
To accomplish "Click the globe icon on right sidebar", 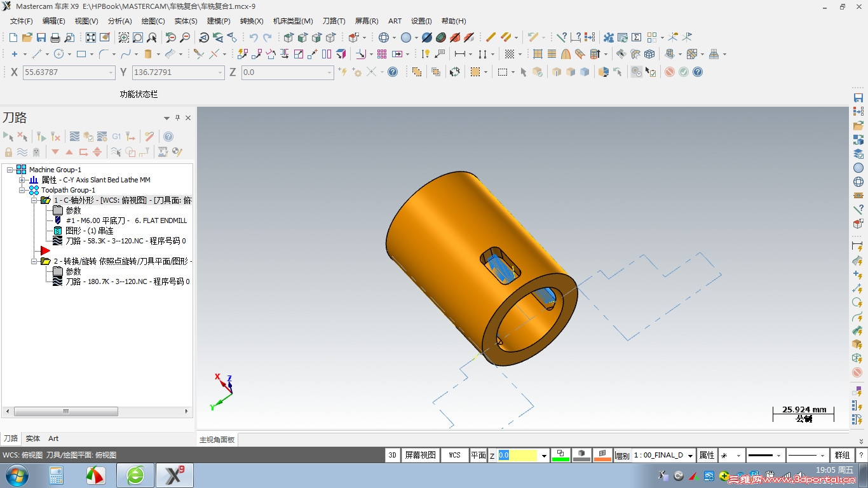I will (x=858, y=182).
